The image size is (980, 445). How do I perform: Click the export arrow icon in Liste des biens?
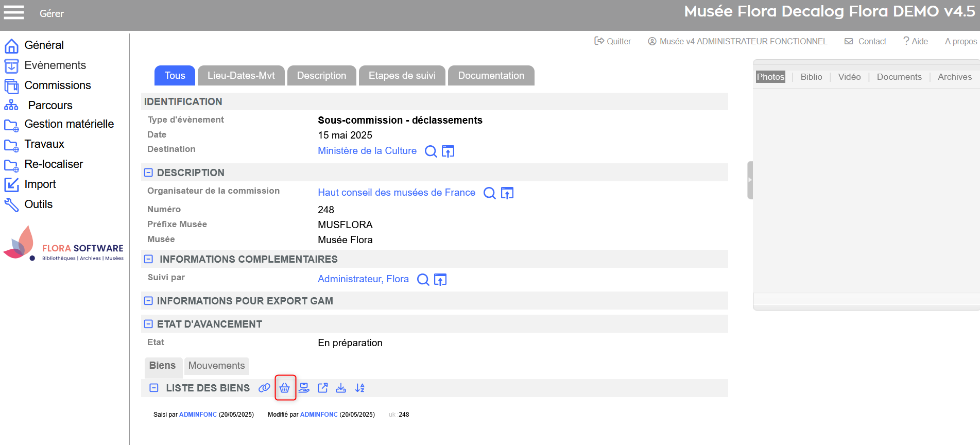point(323,388)
